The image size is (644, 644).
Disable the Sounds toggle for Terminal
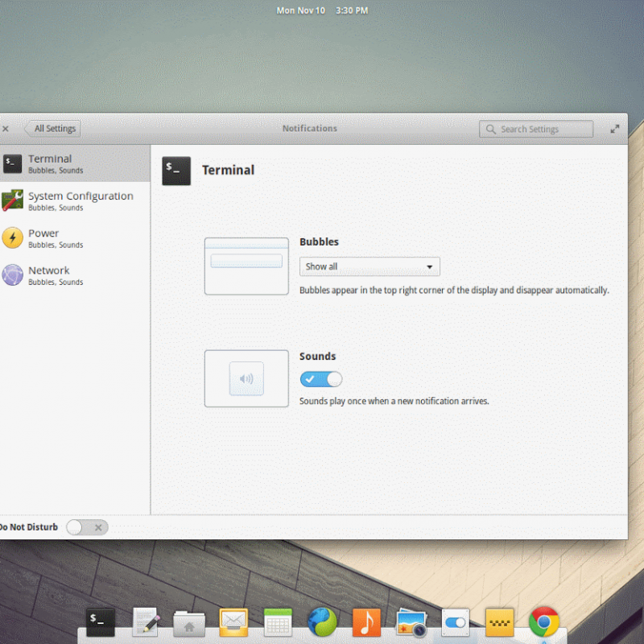point(320,379)
